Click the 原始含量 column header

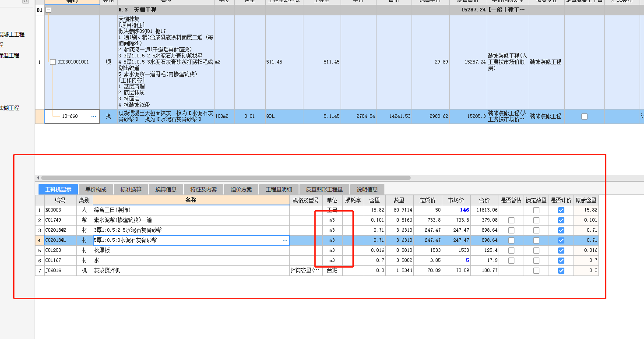coord(586,200)
